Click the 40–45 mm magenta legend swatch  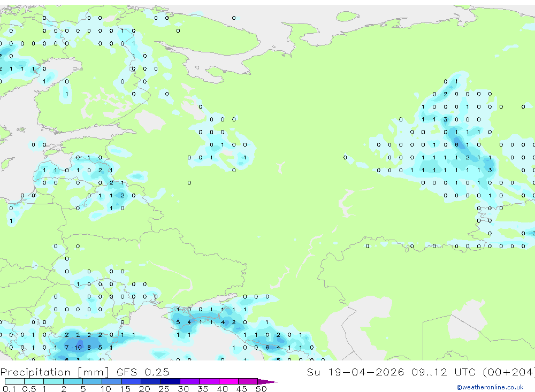(228, 381)
